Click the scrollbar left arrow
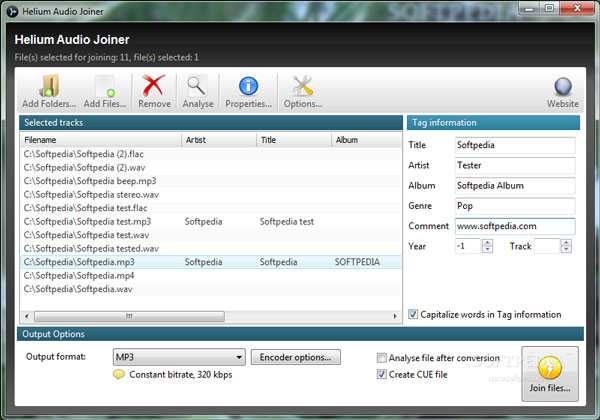Screen dimensions: 600x420 pyautogui.click(x=27, y=316)
